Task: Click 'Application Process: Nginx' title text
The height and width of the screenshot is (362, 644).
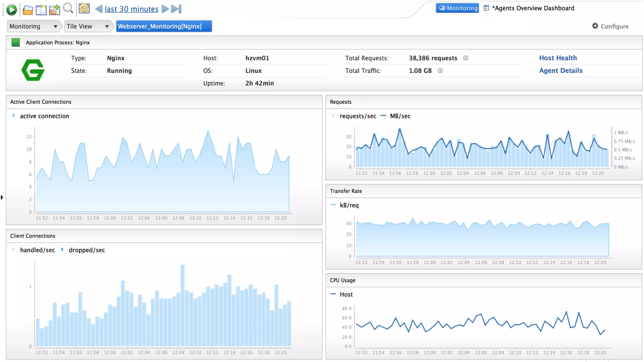Action: [58, 43]
